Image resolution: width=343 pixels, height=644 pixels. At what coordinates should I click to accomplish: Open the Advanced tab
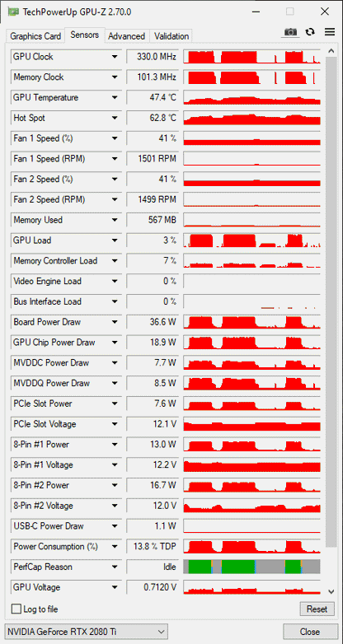pos(127,36)
